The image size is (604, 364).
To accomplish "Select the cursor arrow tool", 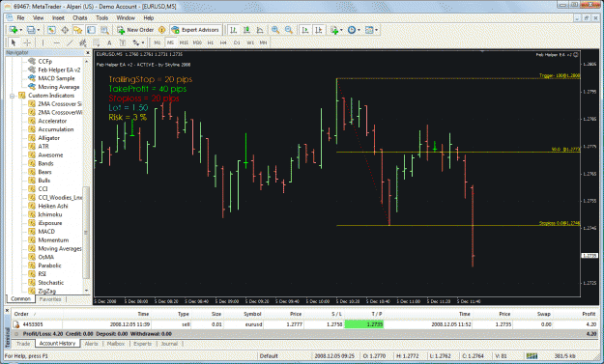I will click(14, 42).
